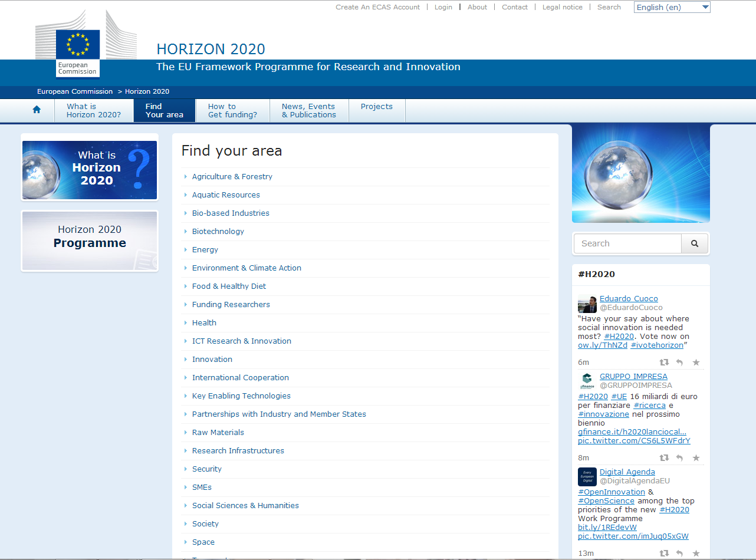Open the English (en) language dropdown
Viewport: 756px width, 560px height.
tap(672, 7)
